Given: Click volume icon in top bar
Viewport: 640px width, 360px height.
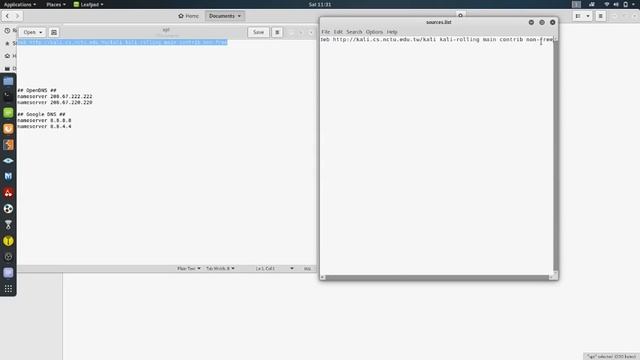Looking at the screenshot, I should [616, 4].
